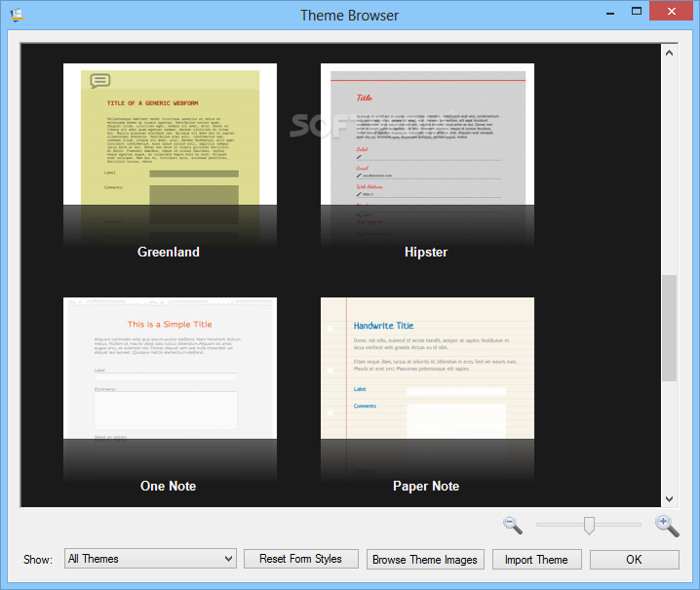Image resolution: width=700 pixels, height=590 pixels.
Task: Click the zoom out magnifier icon
Action: click(x=513, y=526)
